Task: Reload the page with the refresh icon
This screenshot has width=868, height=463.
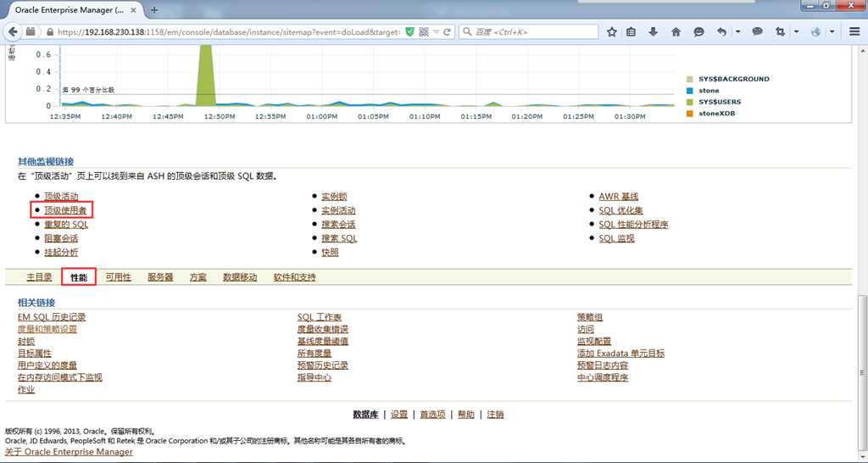Action: tap(448, 31)
